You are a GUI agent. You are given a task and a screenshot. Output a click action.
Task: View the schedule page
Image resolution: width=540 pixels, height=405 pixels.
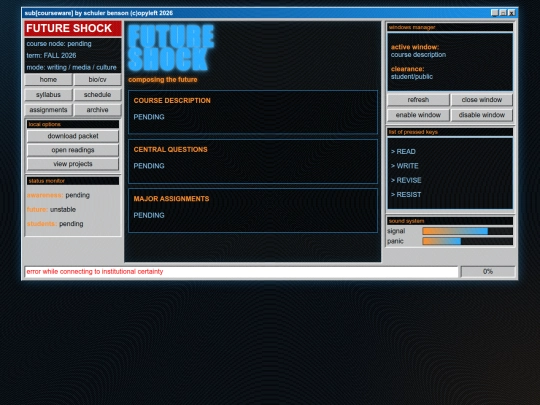coord(97,95)
